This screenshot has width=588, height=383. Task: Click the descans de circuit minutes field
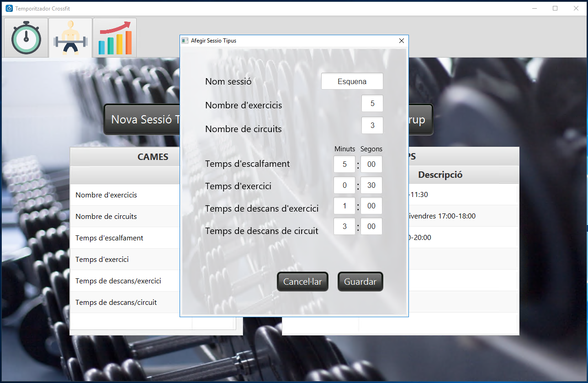click(344, 226)
